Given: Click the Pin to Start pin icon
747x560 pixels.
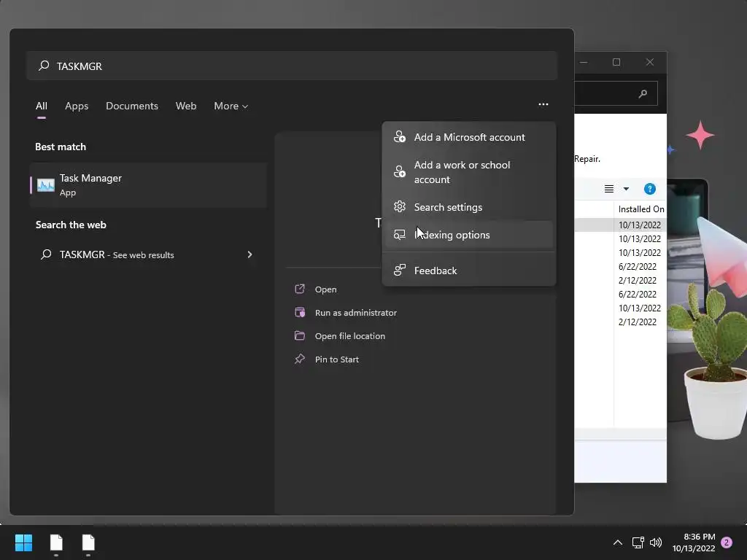Looking at the screenshot, I should [x=300, y=359].
